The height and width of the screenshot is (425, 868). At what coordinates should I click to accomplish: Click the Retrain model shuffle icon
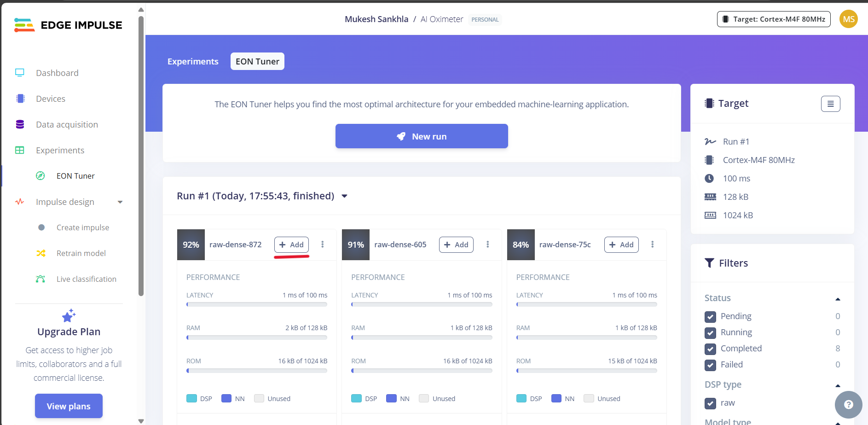pos(41,253)
